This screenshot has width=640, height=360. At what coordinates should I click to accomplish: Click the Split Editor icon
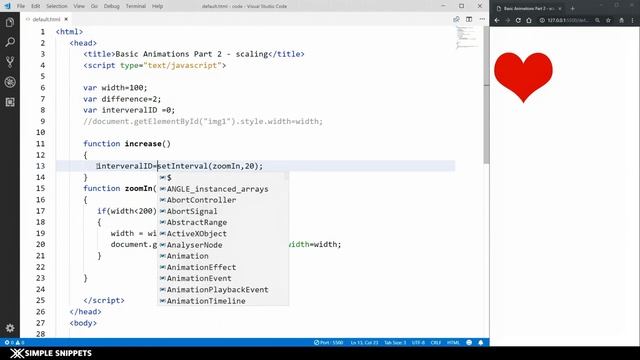coord(469,19)
